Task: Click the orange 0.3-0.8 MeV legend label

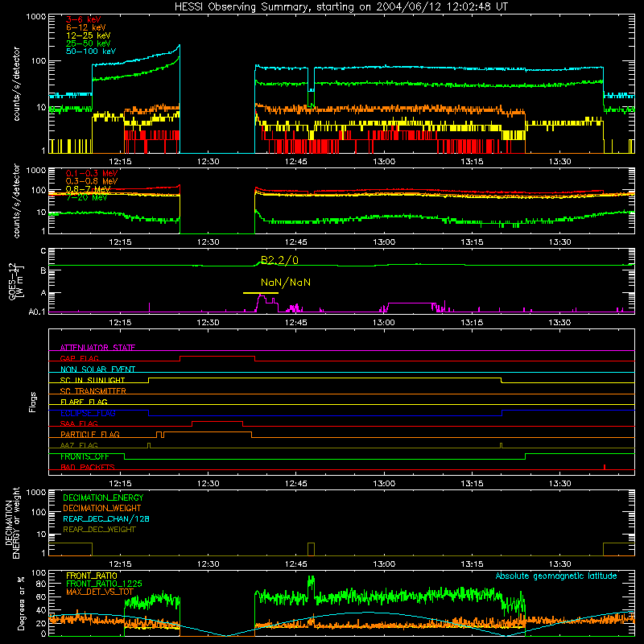Action: pyautogui.click(x=92, y=181)
